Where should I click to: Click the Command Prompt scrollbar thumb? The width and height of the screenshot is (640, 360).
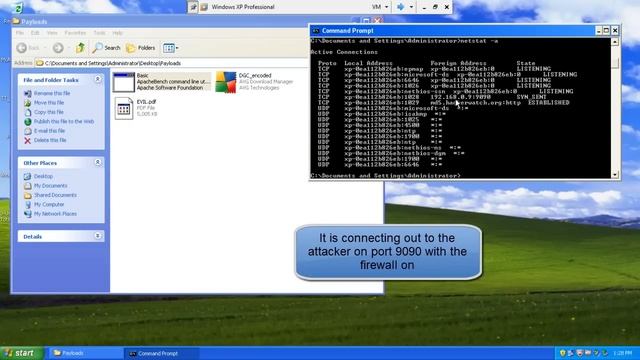(615, 63)
